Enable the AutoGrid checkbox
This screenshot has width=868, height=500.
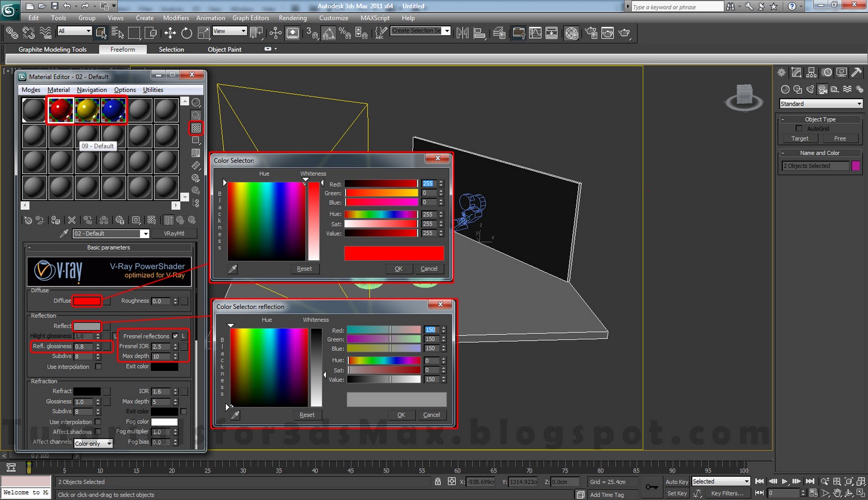[800, 129]
